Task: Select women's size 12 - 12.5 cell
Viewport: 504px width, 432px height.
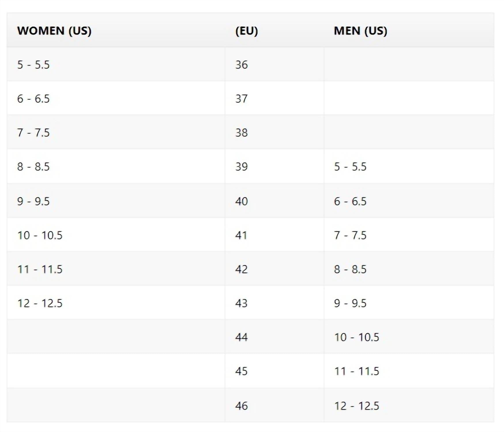Action: tap(40, 303)
